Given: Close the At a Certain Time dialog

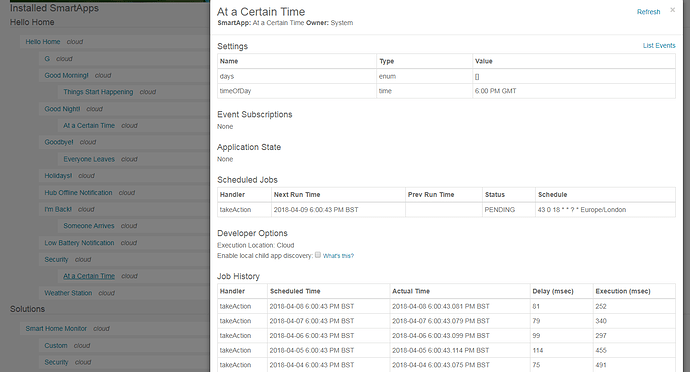Looking at the screenshot, I should tap(672, 10).
